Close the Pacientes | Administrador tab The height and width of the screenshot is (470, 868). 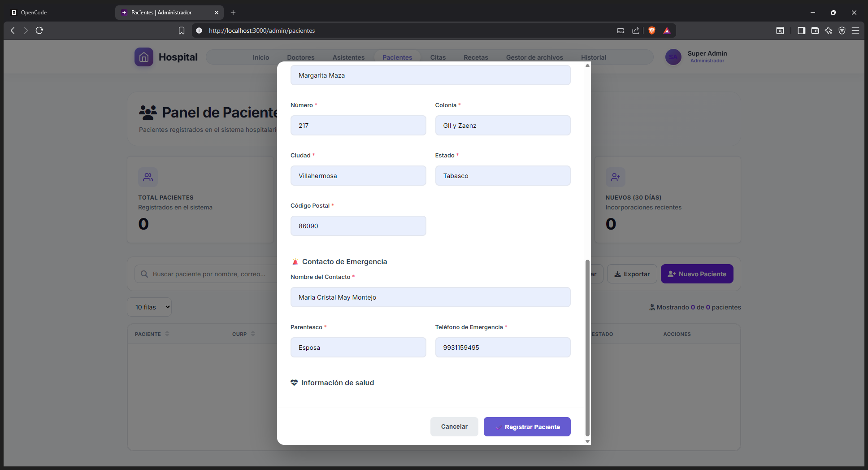tap(217, 13)
